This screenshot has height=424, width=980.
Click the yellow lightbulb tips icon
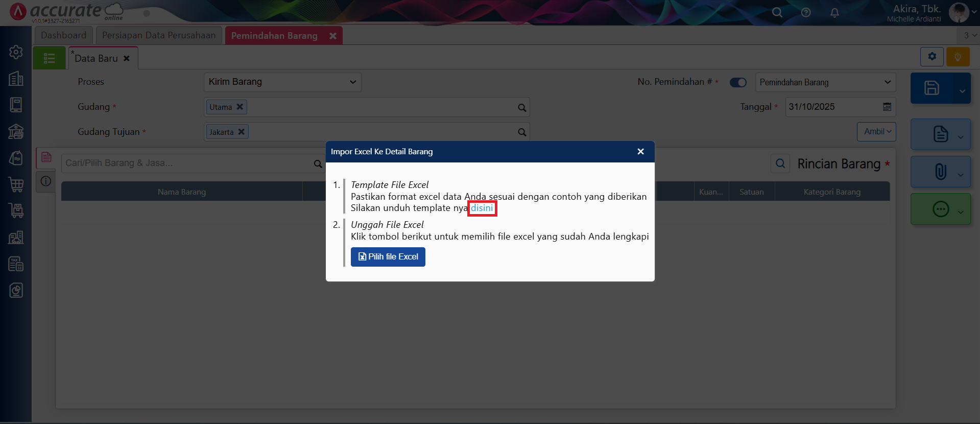(x=958, y=57)
